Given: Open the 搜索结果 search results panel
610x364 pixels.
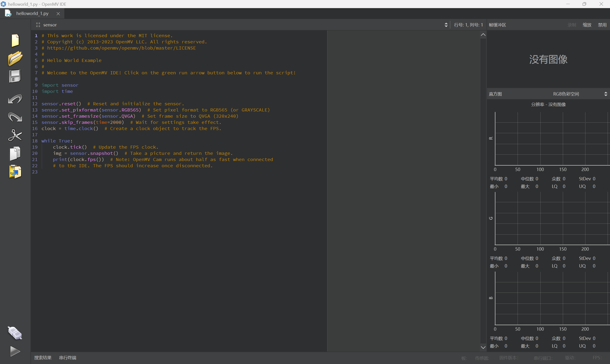Looking at the screenshot, I should (43, 358).
